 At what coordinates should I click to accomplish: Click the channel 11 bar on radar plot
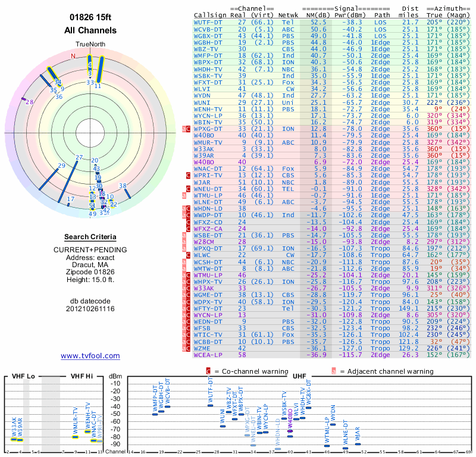pos(100,70)
